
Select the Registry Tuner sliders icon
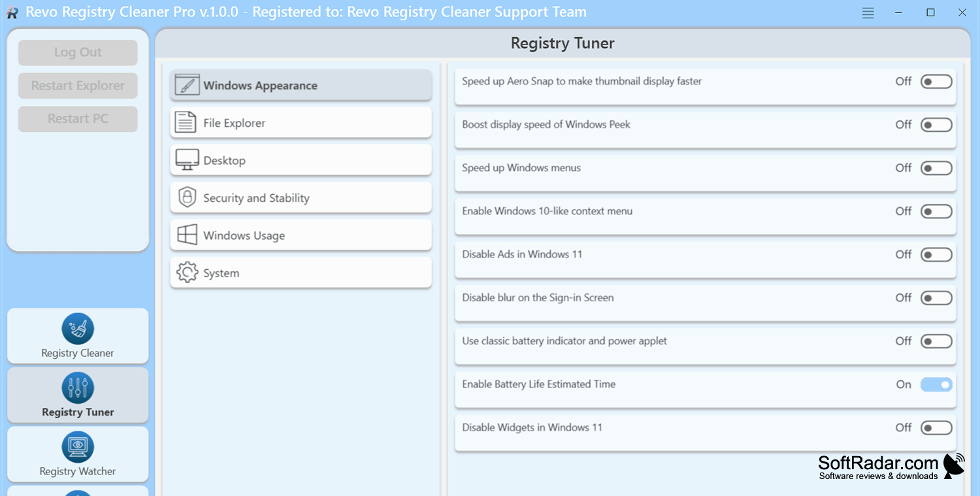78,388
